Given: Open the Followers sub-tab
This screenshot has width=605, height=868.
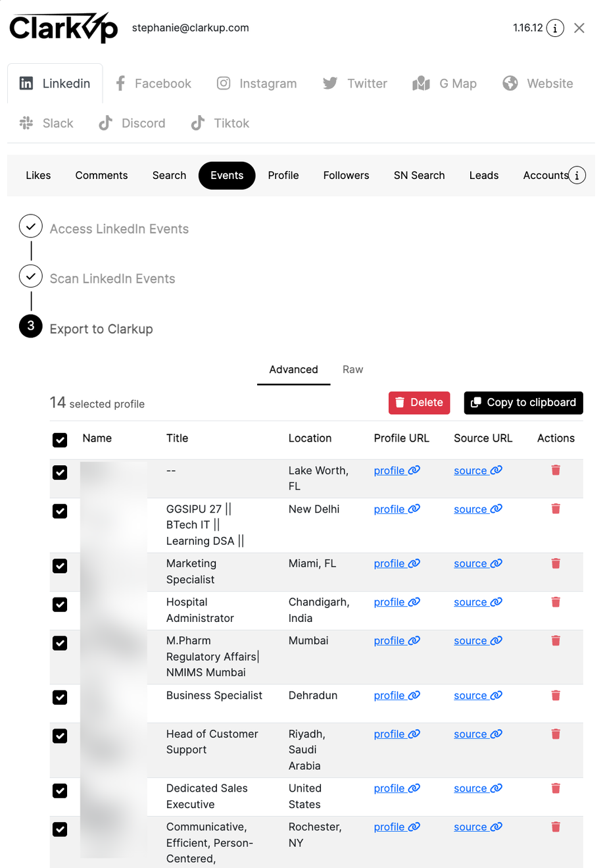Looking at the screenshot, I should (346, 175).
